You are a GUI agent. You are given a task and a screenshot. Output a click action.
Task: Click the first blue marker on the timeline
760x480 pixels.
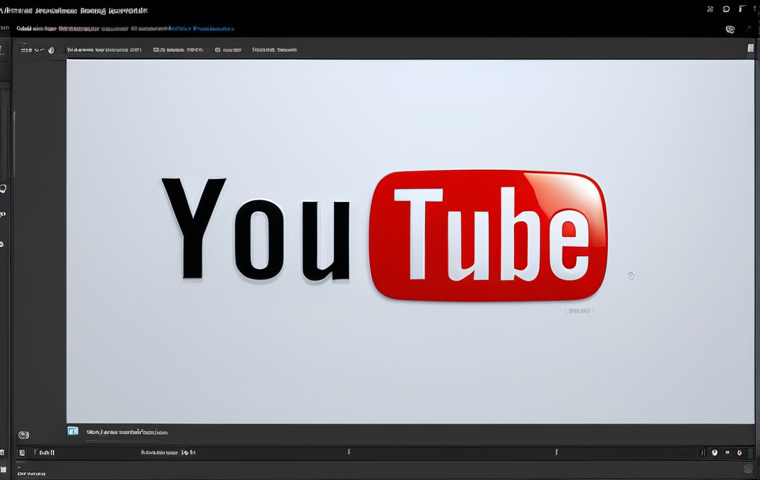tap(349, 452)
